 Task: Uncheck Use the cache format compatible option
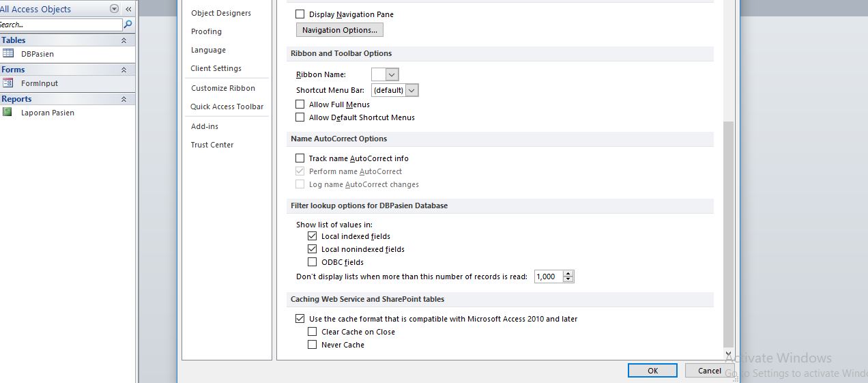300,319
